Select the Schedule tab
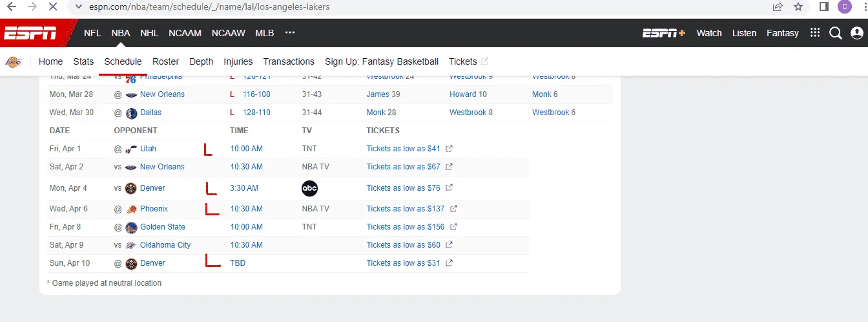868x322 pixels. (123, 61)
